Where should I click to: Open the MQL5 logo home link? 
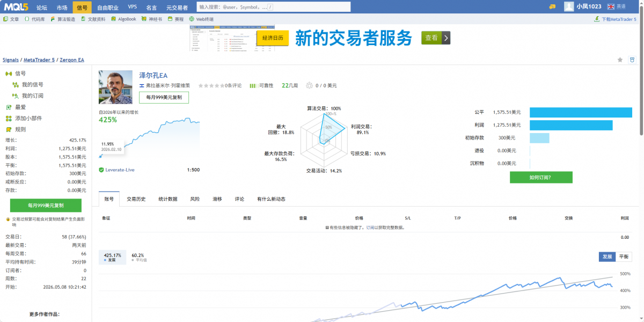17,6
